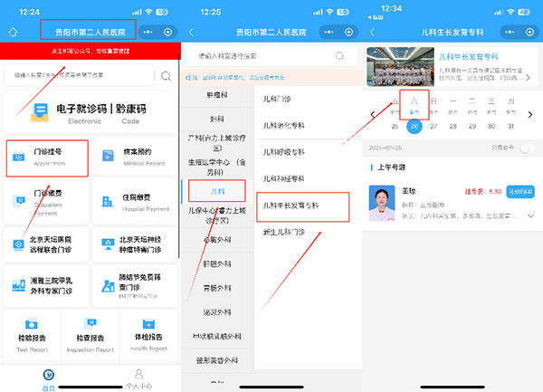The image size is (543, 392).
Task: Select date 28 in calendar
Action: (x=453, y=126)
